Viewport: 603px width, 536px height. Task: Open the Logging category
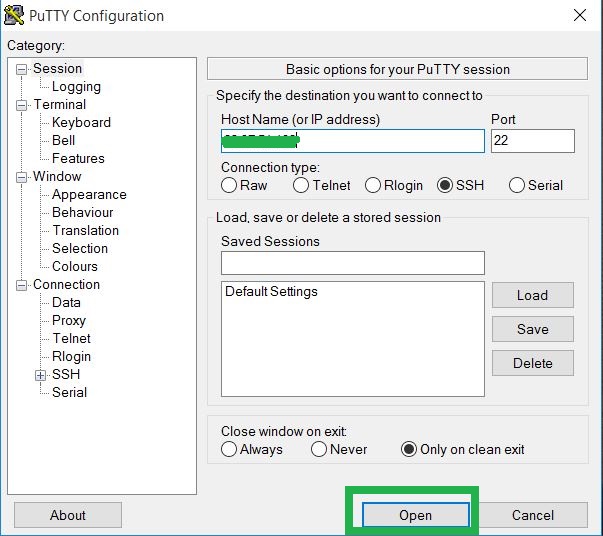coord(76,87)
